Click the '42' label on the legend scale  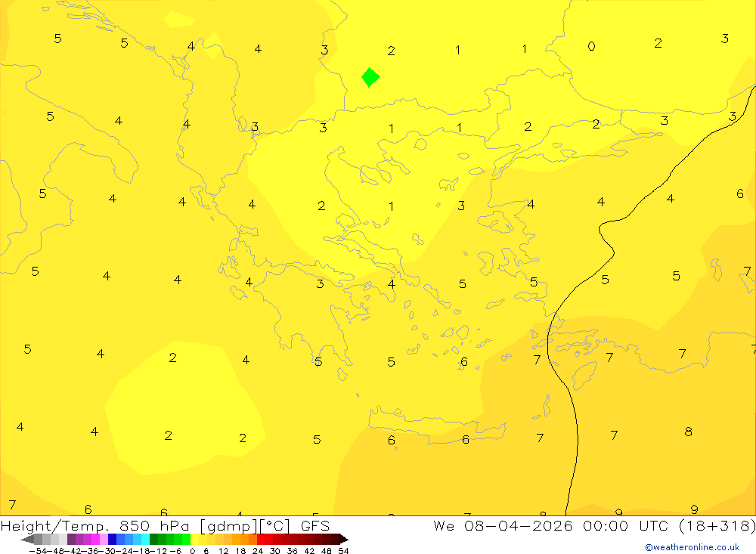309,551
